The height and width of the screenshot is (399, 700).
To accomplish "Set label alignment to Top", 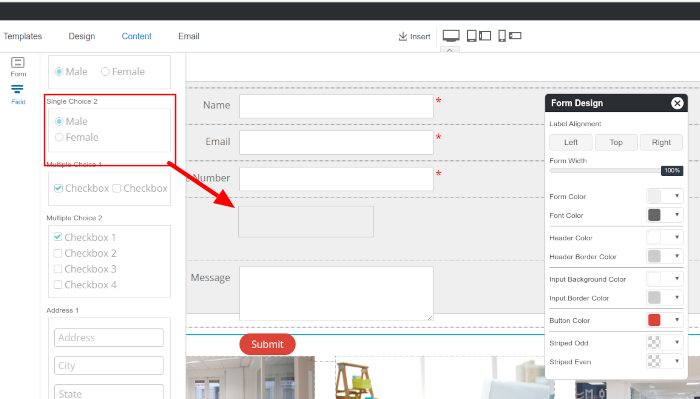I will coord(616,142).
